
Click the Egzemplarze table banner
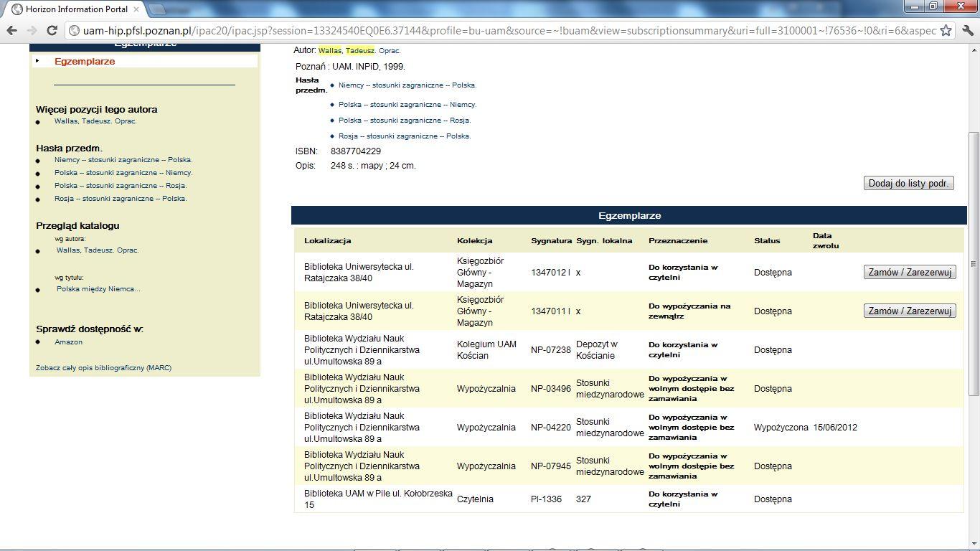click(629, 215)
